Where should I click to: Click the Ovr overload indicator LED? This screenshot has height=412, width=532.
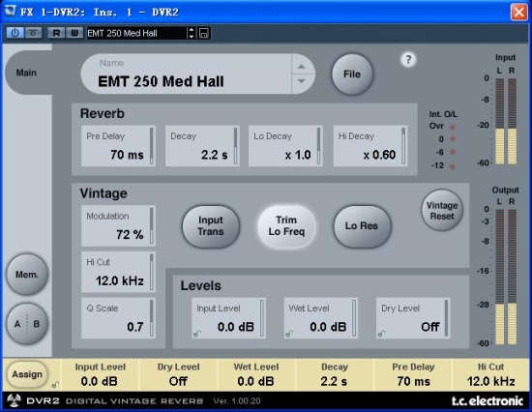coord(453,127)
